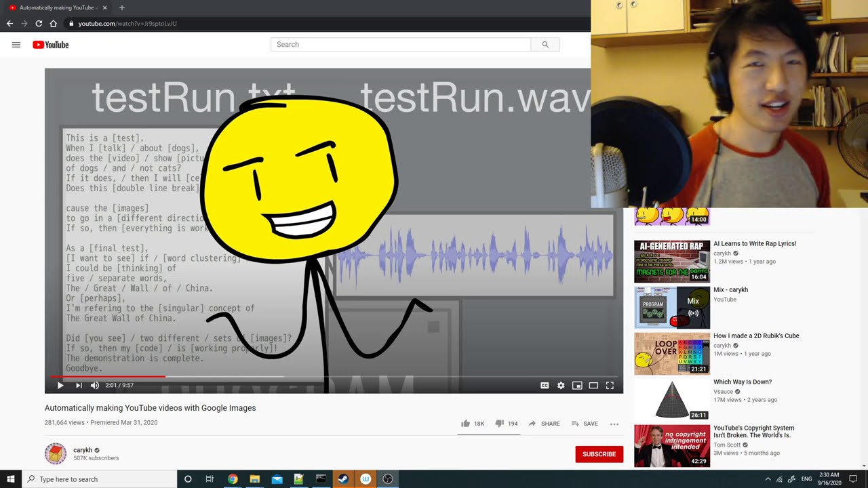Open Which Way Is Down? thumbnail
868x488 pixels.
click(x=672, y=400)
